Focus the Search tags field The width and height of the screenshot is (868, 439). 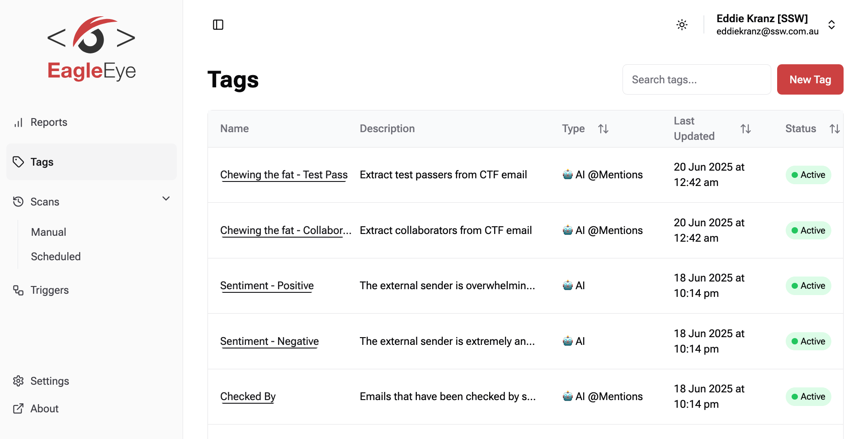tap(696, 80)
